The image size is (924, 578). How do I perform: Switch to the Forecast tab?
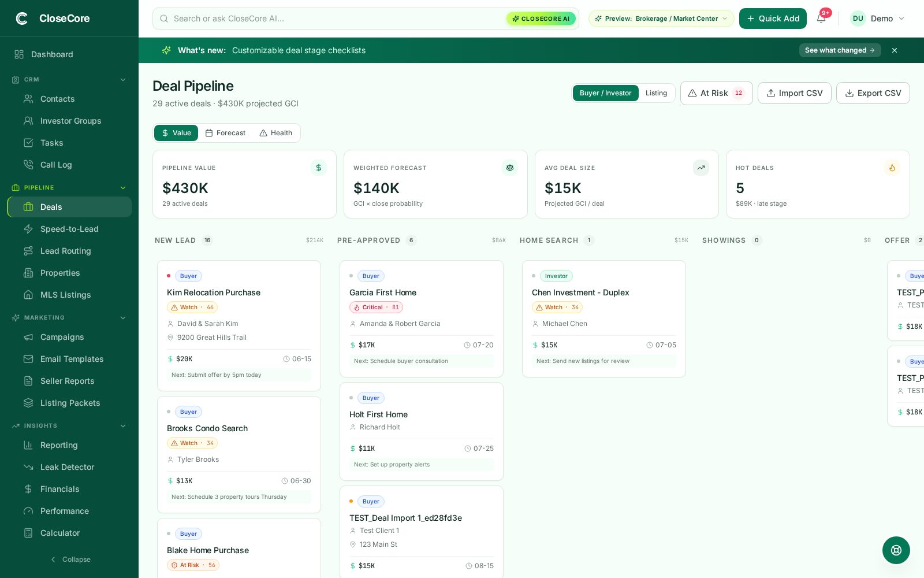click(226, 133)
